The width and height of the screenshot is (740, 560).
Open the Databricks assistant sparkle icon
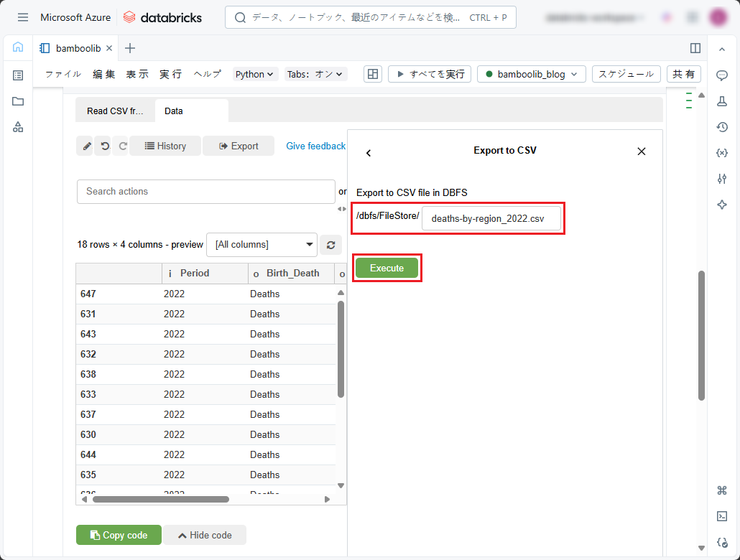click(722, 205)
